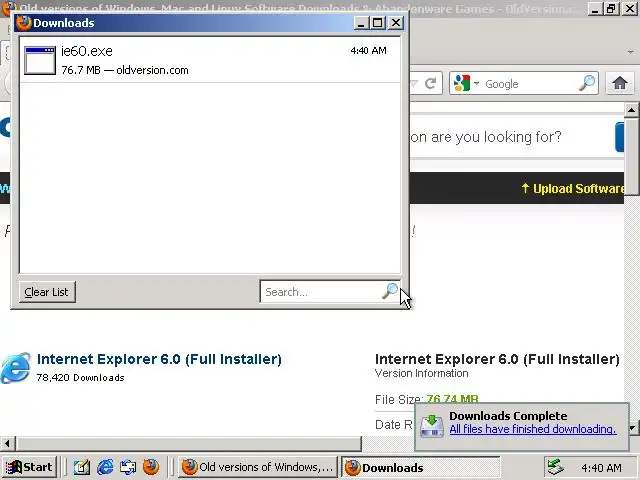Image resolution: width=640 pixels, height=480 pixels.
Task: Click the ie60.exe file name
Action: [x=87, y=51]
